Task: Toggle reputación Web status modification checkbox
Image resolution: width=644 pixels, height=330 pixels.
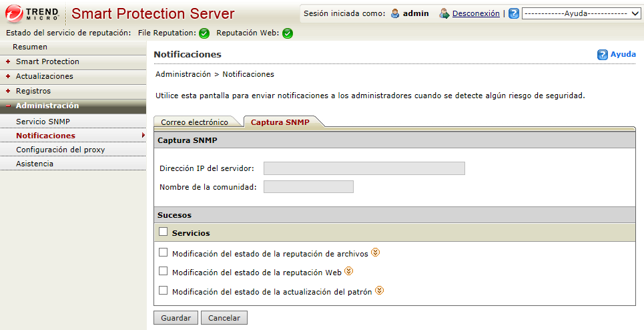Action: tap(164, 271)
